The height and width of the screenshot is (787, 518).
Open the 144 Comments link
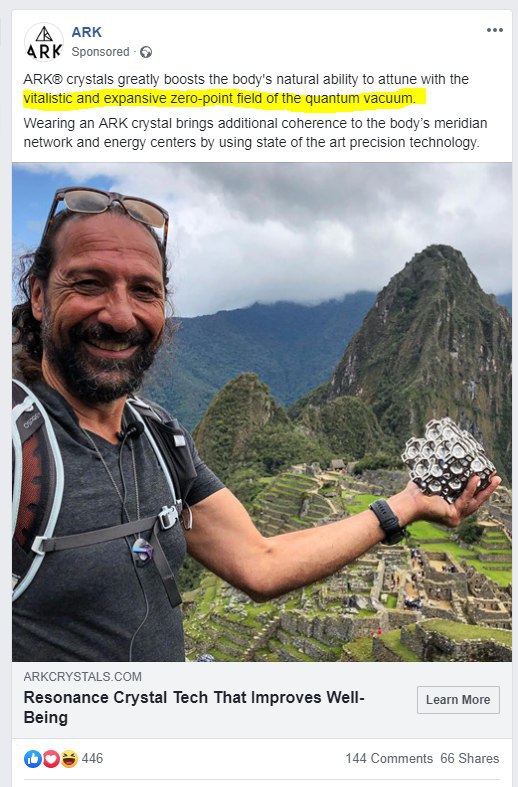pos(388,758)
